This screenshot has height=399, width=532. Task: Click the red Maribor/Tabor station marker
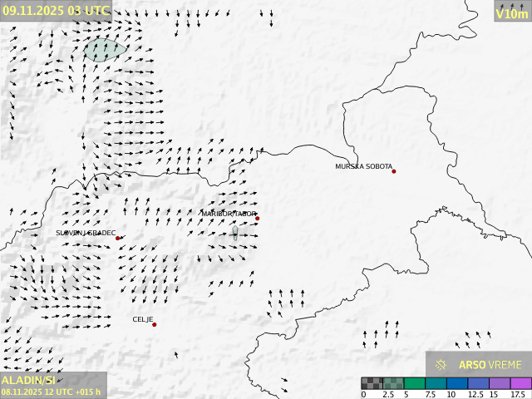point(257,219)
